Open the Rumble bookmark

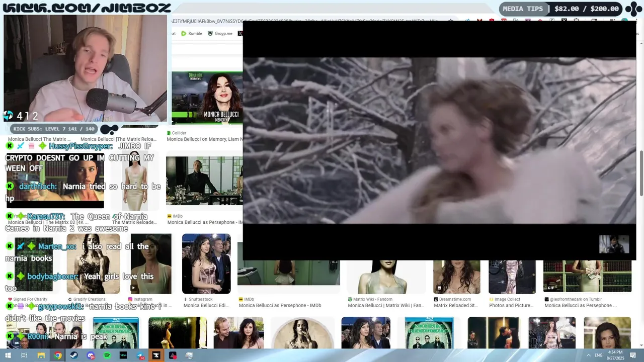tap(191, 34)
